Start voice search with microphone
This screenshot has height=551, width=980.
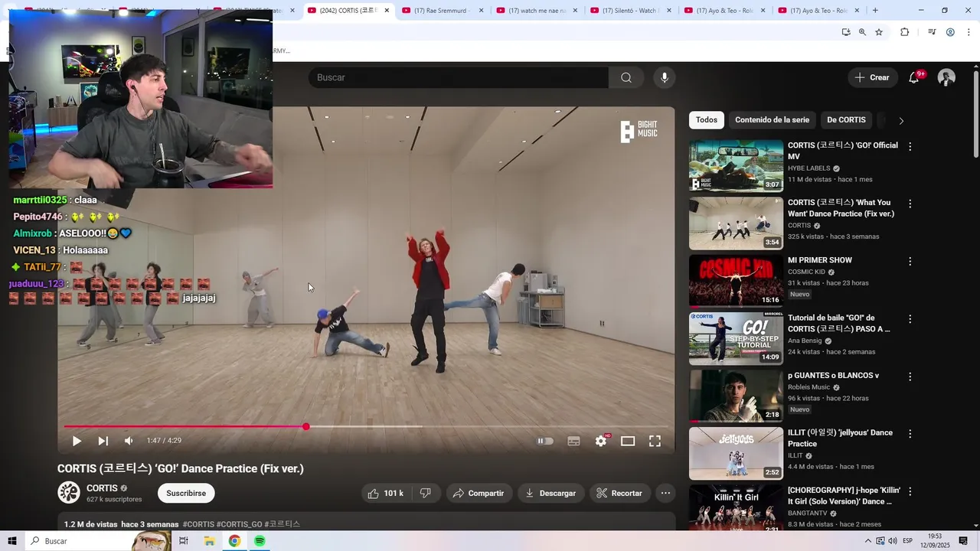click(665, 77)
